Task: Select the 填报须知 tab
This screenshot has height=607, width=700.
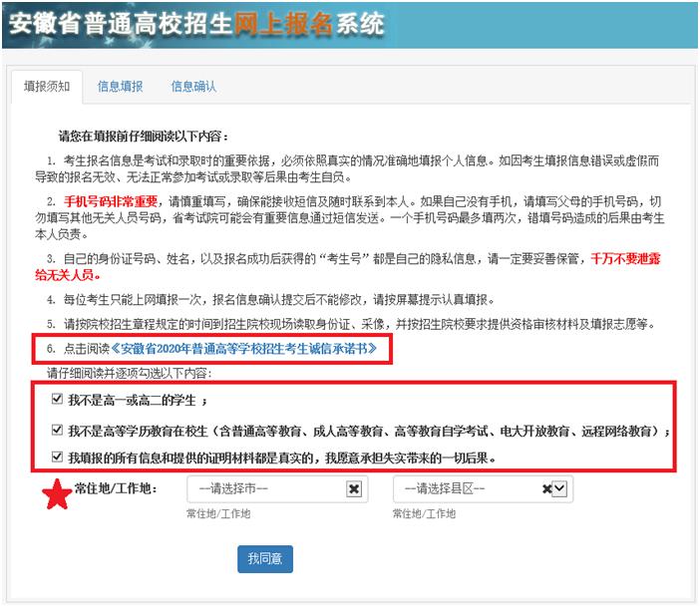Action: tap(47, 87)
